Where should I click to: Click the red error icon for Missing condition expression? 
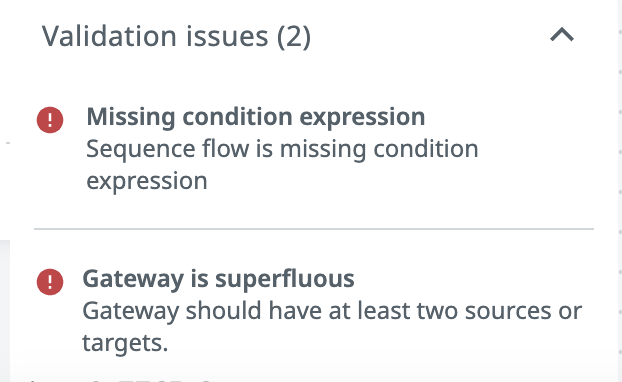pos(50,120)
